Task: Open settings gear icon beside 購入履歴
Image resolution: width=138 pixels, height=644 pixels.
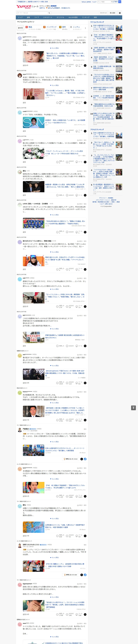Action: click(x=120, y=13)
